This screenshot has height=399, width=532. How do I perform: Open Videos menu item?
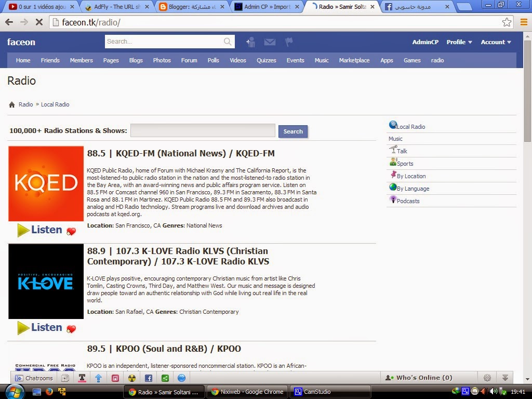238,60
